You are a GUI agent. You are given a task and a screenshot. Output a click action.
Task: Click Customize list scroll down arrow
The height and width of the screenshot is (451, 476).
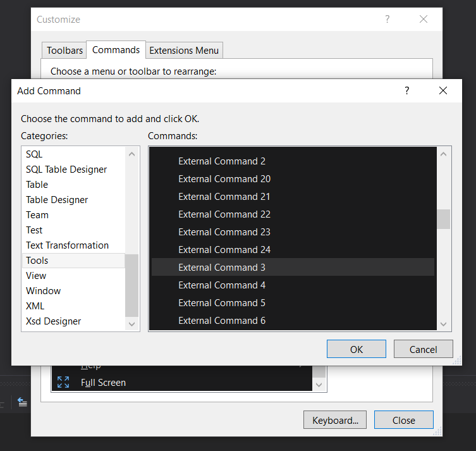319,385
